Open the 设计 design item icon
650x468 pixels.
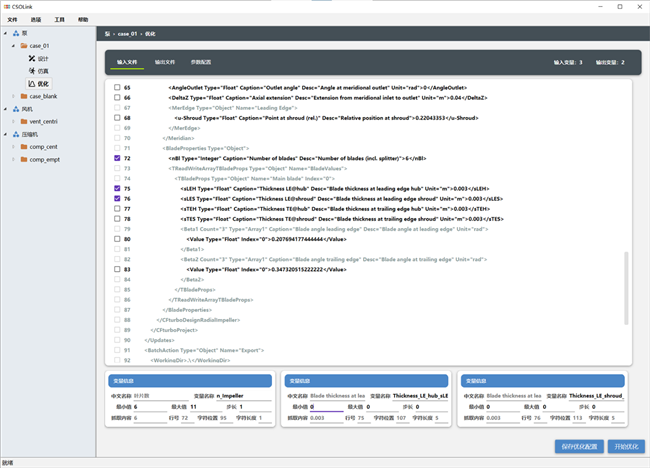point(31,58)
